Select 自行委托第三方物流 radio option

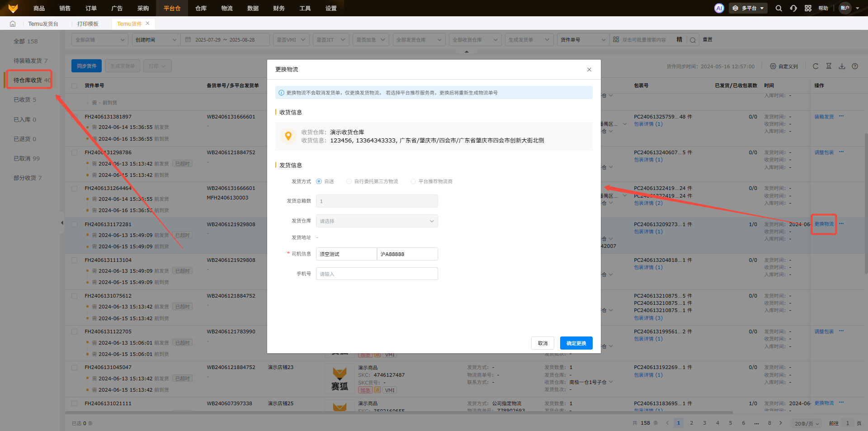[349, 181]
